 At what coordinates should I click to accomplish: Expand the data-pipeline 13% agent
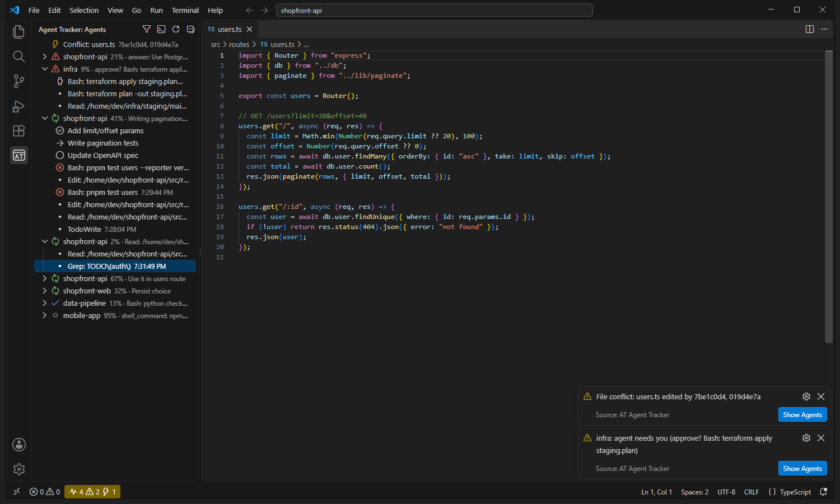click(x=45, y=303)
